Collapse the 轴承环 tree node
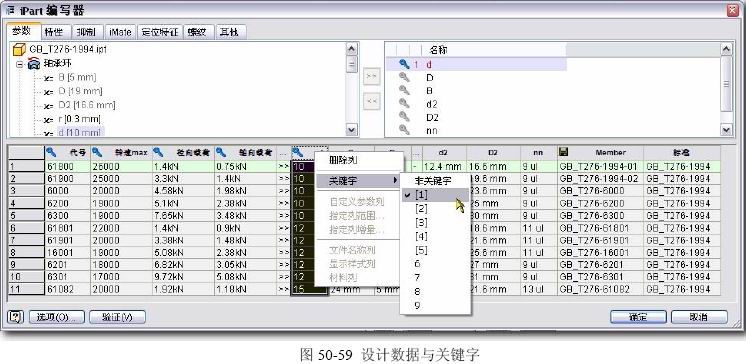This screenshot has height=364, width=746. tap(20, 64)
